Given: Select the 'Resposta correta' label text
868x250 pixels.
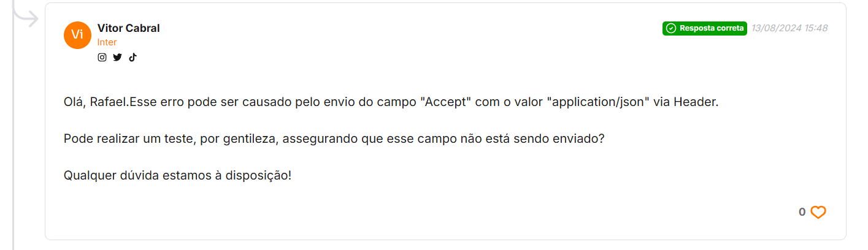Looking at the screenshot, I should click(712, 28).
